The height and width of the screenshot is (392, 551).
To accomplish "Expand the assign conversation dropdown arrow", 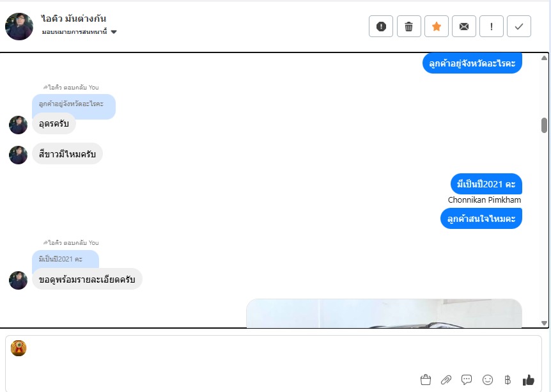I will click(114, 32).
